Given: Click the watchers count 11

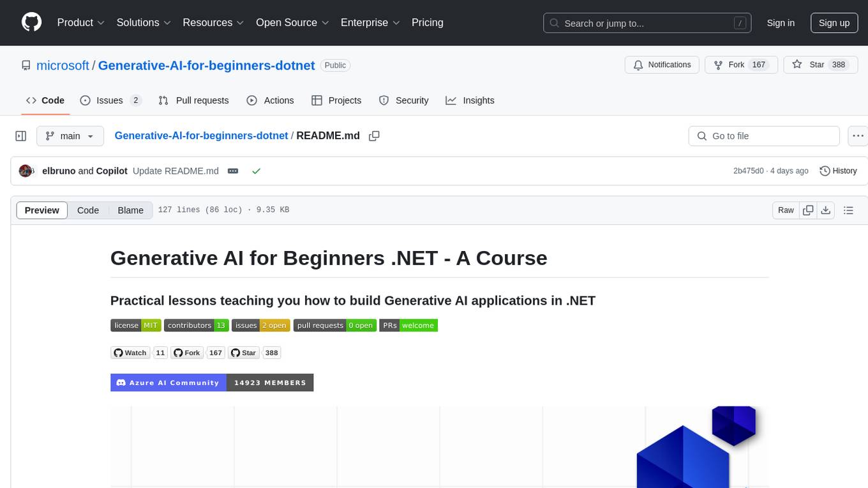Looking at the screenshot, I should pos(160,353).
